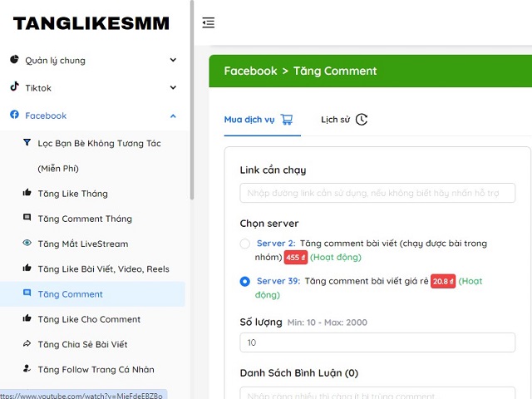Click the Danh Sách Bình Luận text area

[x=377, y=393]
